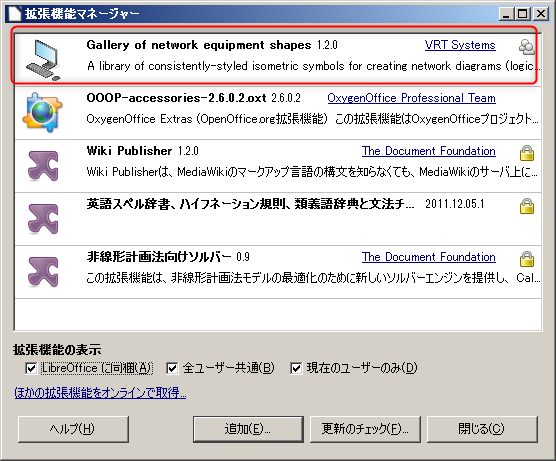Image resolution: width=556 pixels, height=461 pixels.
Task: Click the 更新のチェック button
Action: 365,429
